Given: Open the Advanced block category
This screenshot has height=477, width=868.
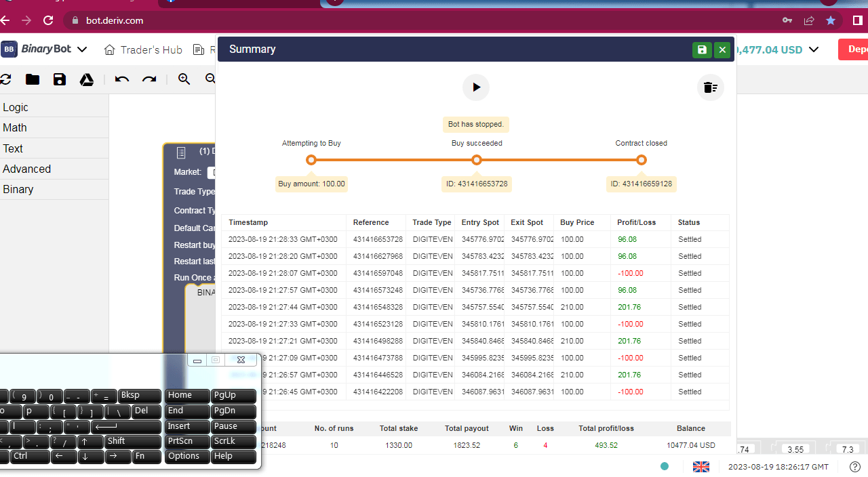Looking at the screenshot, I should tap(26, 169).
